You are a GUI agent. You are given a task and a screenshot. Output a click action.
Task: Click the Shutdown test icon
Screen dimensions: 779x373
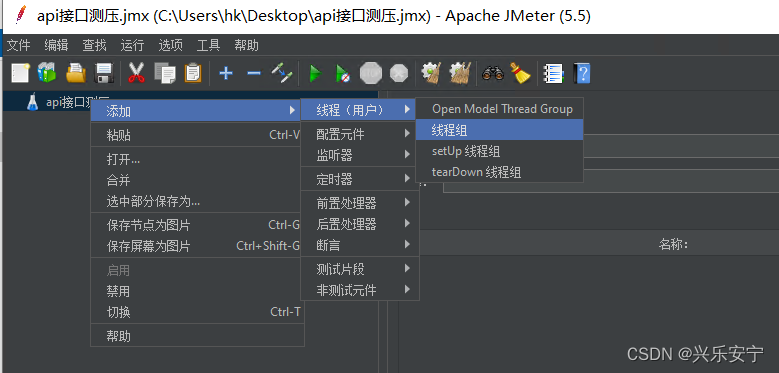(x=398, y=74)
